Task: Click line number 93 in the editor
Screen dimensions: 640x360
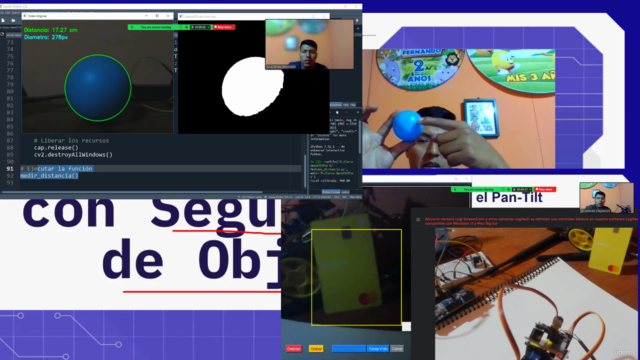Action: pos(10,182)
